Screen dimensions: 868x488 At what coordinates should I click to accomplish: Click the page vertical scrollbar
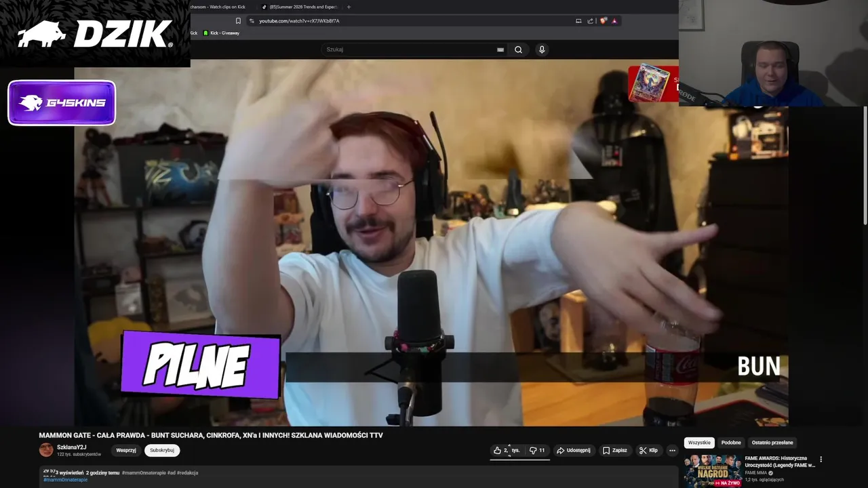pyautogui.click(x=865, y=166)
